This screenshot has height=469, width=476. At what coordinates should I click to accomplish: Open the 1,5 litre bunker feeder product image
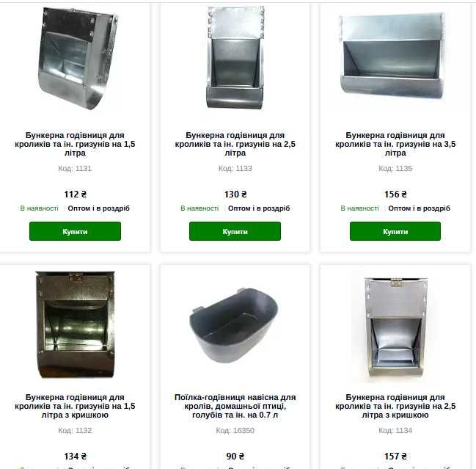78,58
